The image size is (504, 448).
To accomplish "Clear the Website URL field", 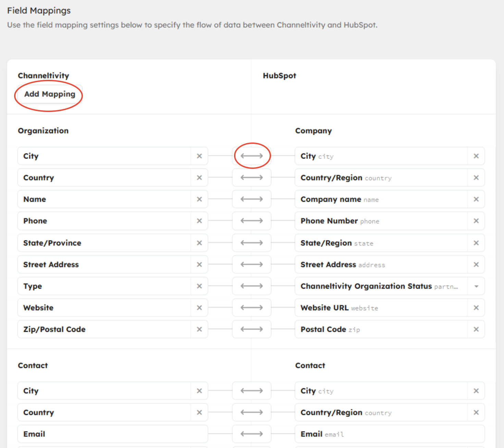I will coord(476,308).
